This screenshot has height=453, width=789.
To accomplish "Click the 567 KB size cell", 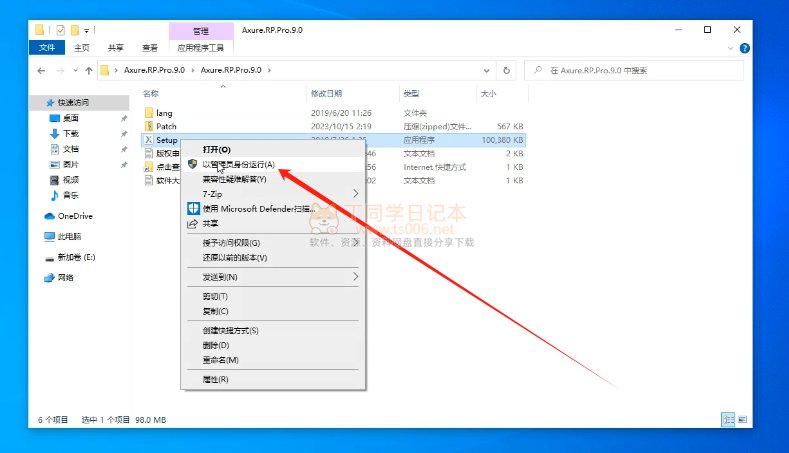I will click(x=510, y=126).
